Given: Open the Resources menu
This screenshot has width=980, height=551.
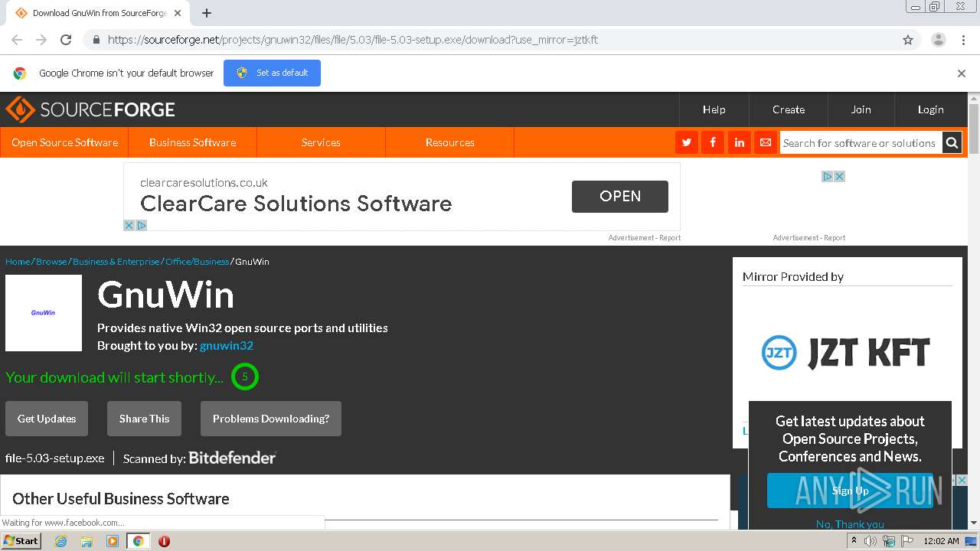Looking at the screenshot, I should (450, 142).
